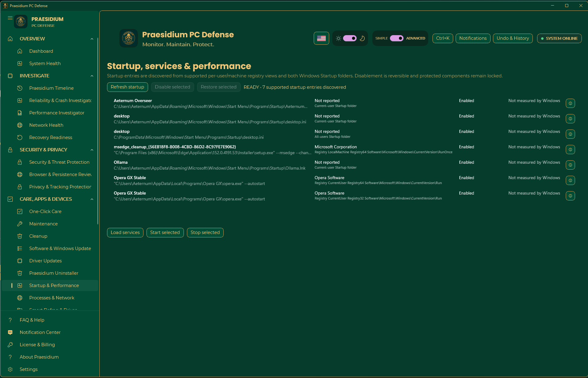The width and height of the screenshot is (588, 378).
Task: Open FAQ & Help
Action: (50, 320)
